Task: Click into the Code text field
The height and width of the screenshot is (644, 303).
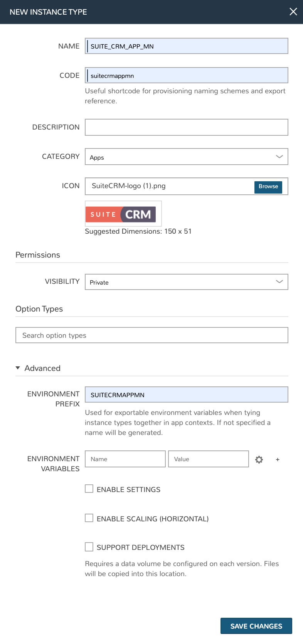Action: tap(186, 76)
